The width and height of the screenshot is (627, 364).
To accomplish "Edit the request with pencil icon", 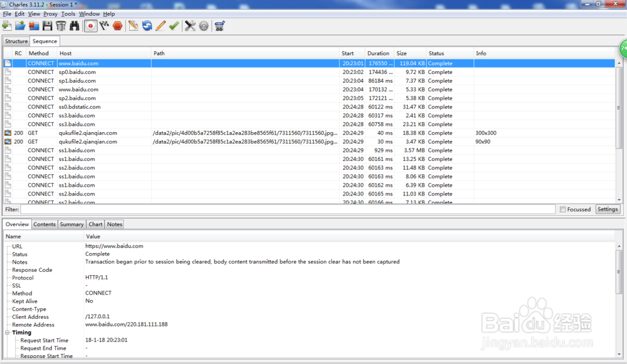I will point(161,26).
